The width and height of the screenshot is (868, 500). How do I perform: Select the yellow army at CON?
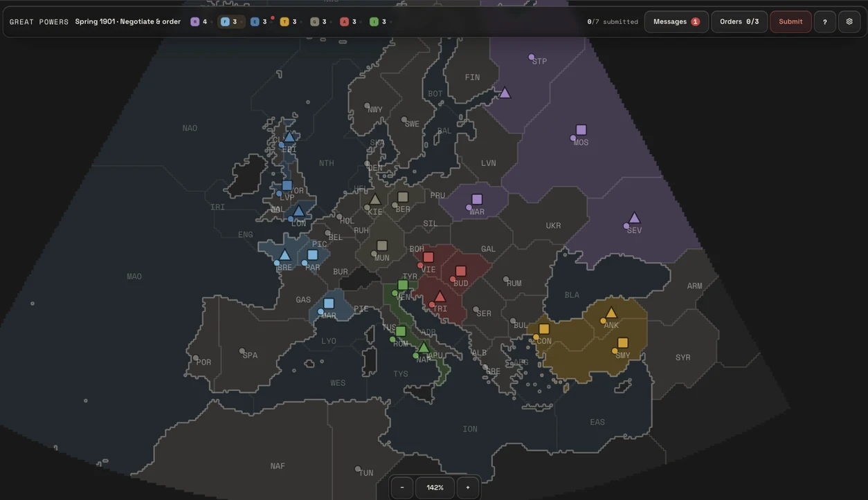point(544,329)
